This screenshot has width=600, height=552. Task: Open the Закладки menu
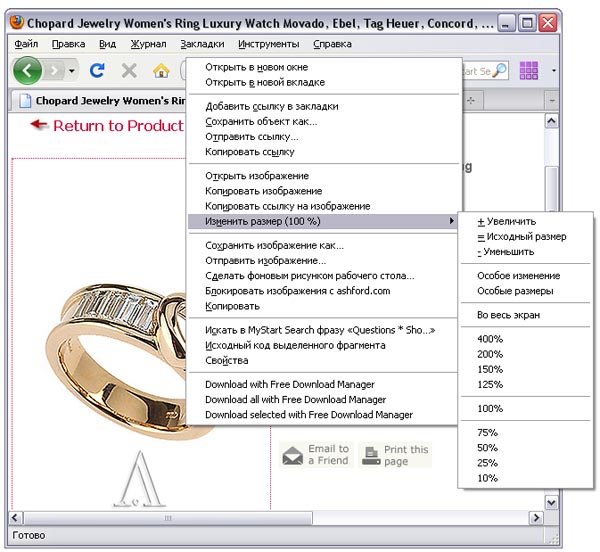click(202, 44)
